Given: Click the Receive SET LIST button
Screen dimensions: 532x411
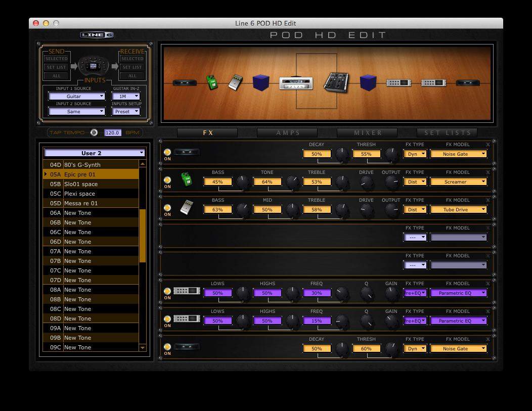Looking at the screenshot, I should pyautogui.click(x=132, y=67).
